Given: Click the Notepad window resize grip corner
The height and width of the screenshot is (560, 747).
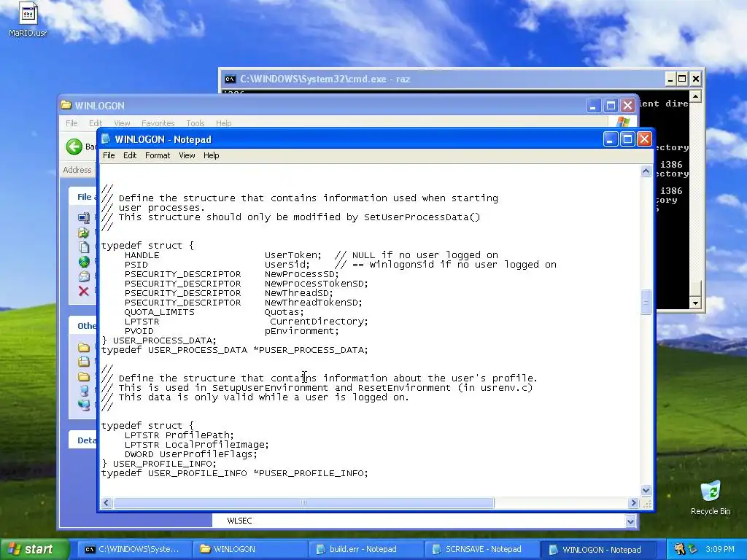Looking at the screenshot, I should (x=646, y=503).
